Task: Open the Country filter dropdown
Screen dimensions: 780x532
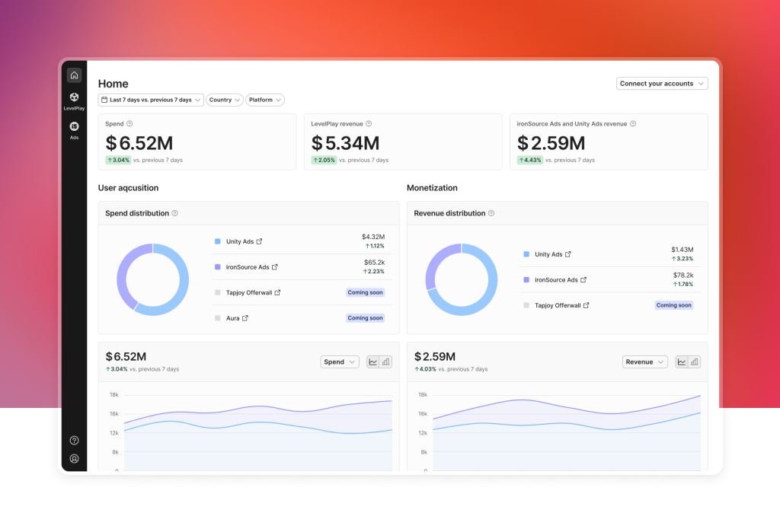Action: tap(224, 100)
